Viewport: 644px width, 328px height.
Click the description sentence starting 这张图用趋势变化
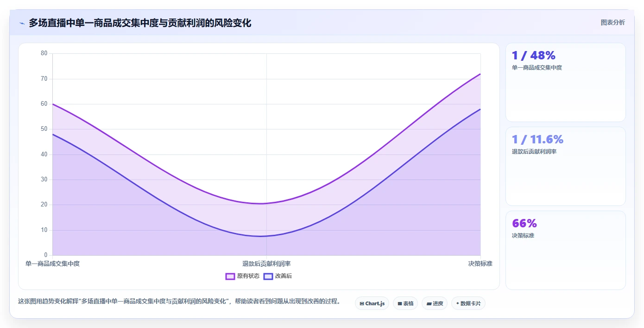[179, 302]
